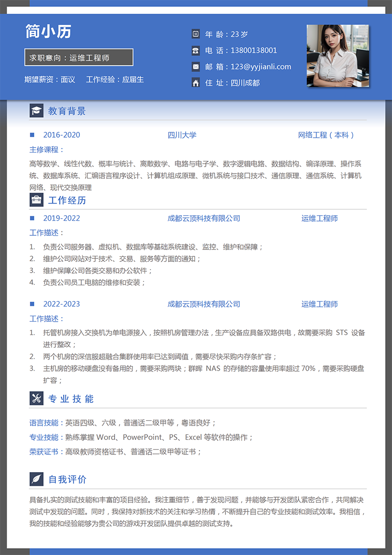Click the blue square bullet before 2022-2023
The image size is (392, 555).
32,304
